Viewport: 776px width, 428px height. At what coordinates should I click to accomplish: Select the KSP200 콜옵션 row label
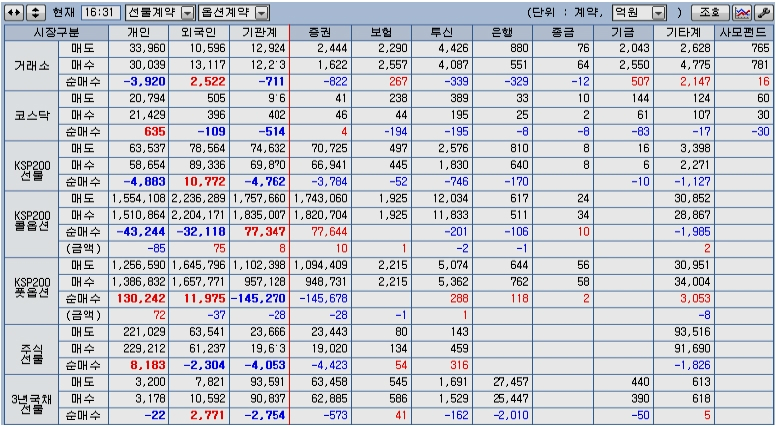[x=31, y=223]
